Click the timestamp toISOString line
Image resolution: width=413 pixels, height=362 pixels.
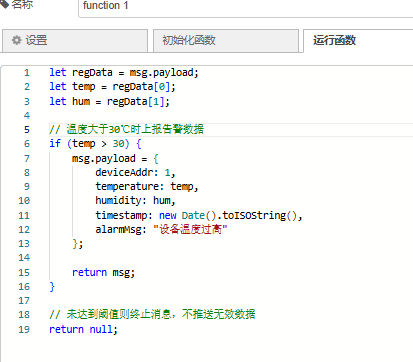click(199, 215)
